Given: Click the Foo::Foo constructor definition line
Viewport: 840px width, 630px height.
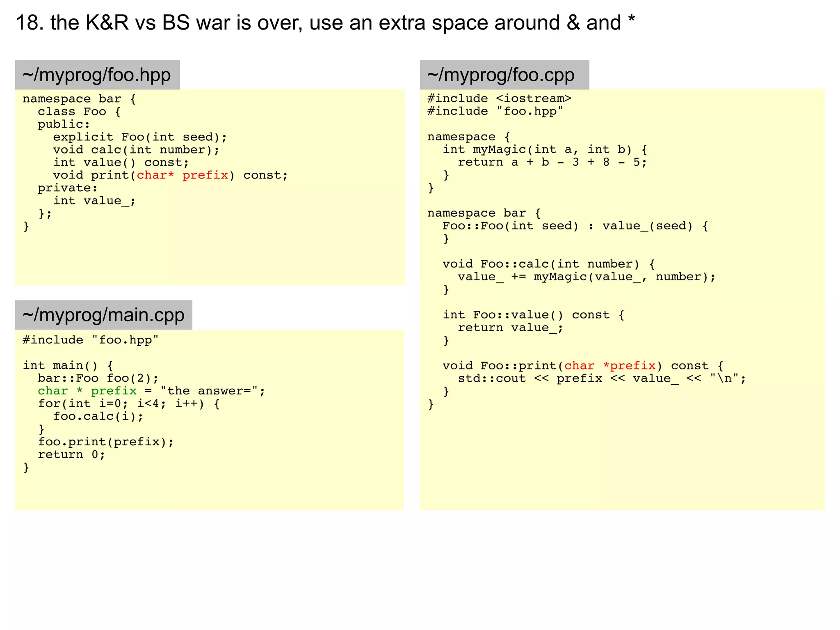Looking at the screenshot, I should pos(575,226).
